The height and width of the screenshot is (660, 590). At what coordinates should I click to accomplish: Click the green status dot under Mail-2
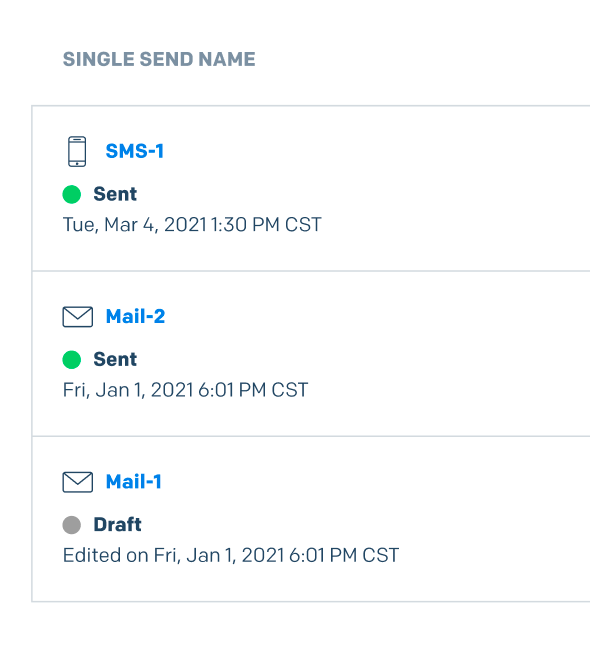coord(72,360)
